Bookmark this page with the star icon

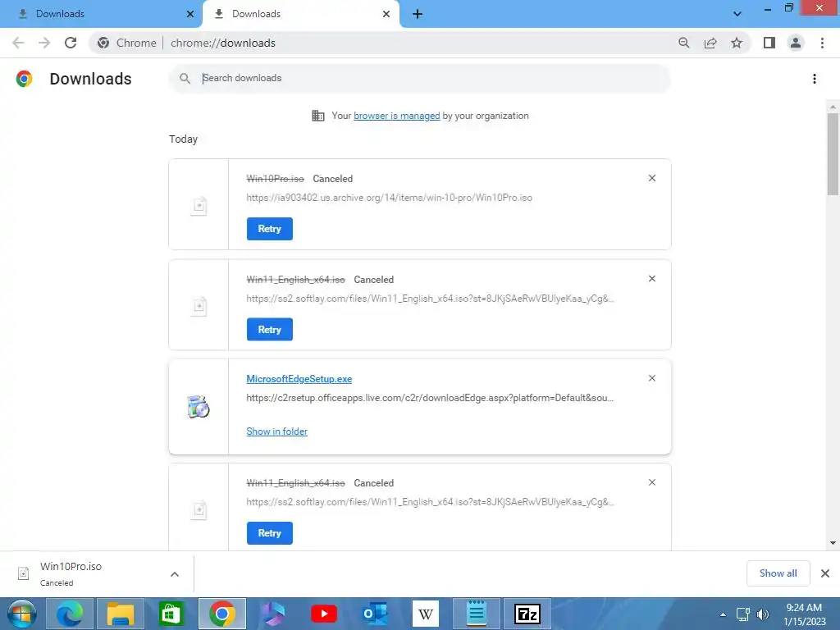[x=737, y=43]
